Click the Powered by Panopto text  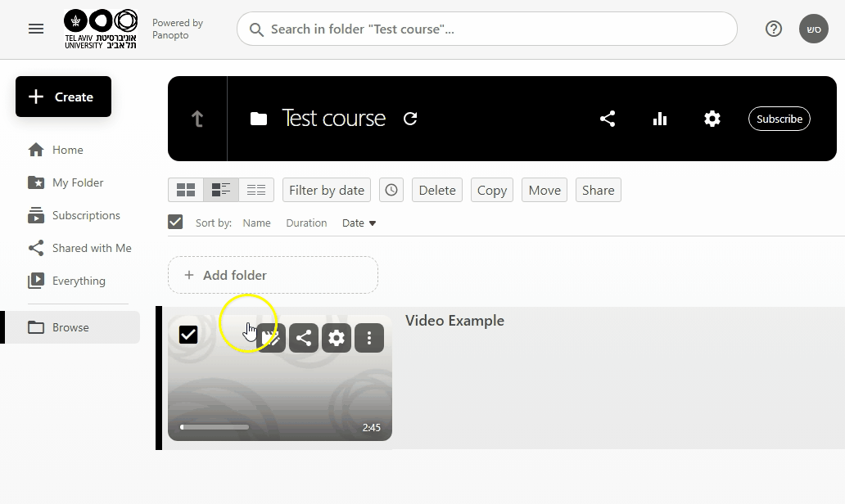pos(178,29)
